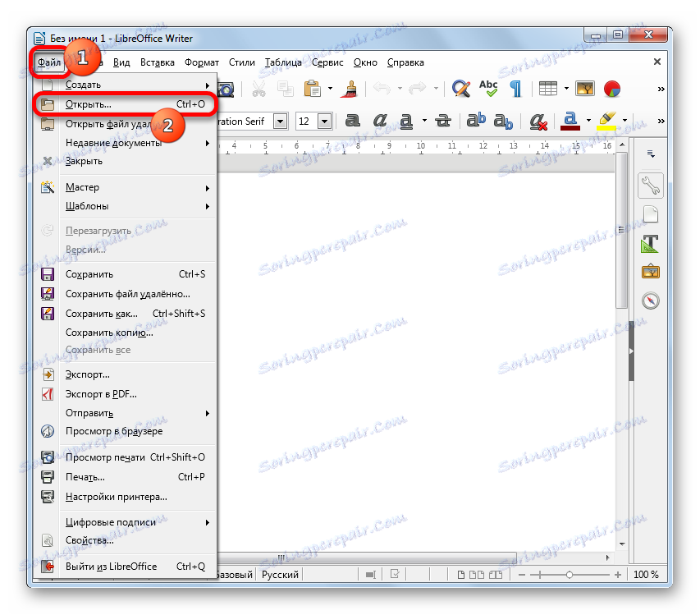Open the Undo history dropdown arrow
The height and width of the screenshot is (615, 700).
click(x=400, y=89)
